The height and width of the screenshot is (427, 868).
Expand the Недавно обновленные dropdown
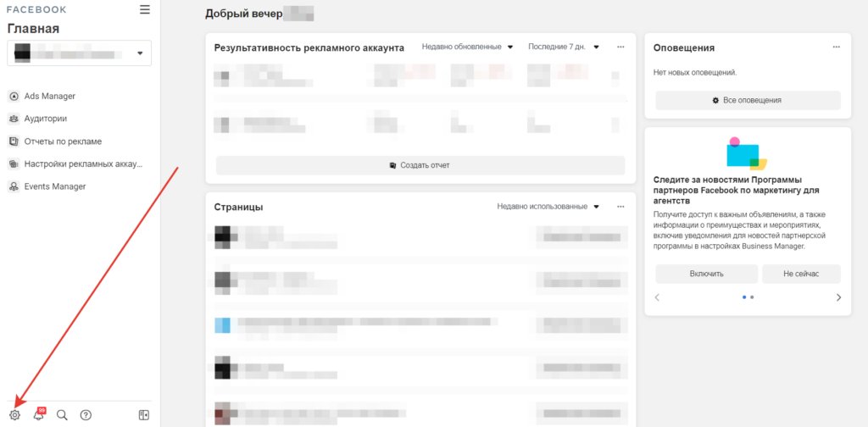click(x=467, y=47)
